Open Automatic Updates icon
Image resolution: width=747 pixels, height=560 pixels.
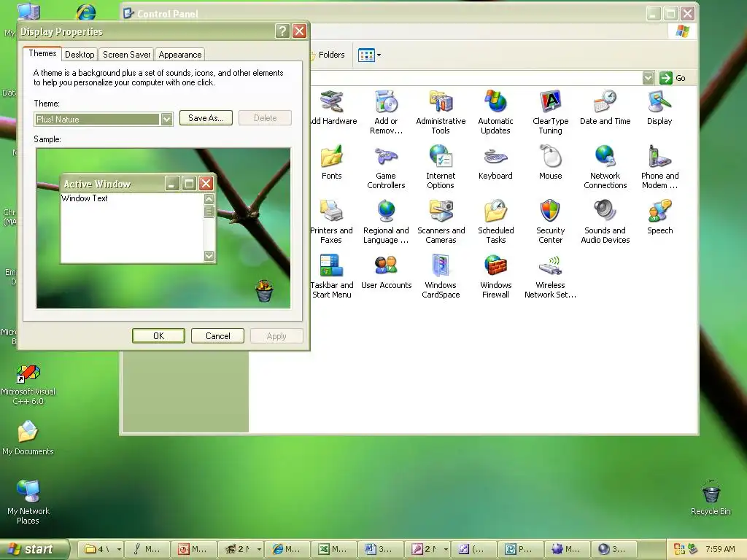(x=495, y=112)
